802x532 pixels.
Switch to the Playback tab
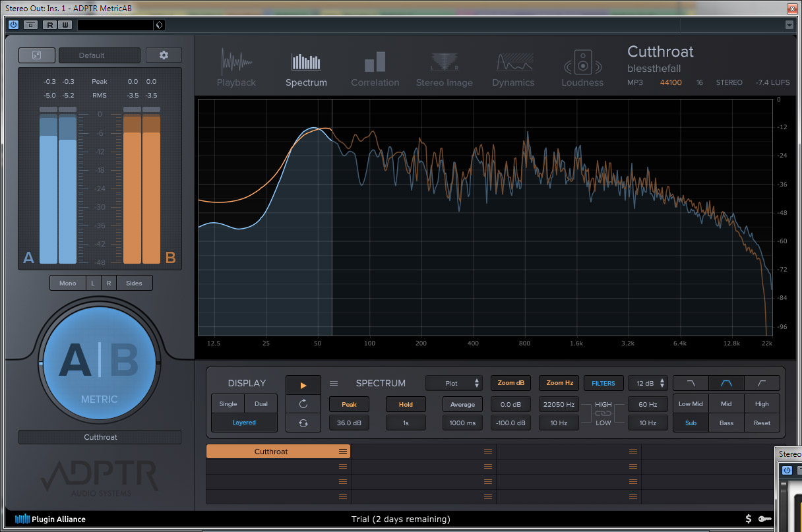[236, 69]
